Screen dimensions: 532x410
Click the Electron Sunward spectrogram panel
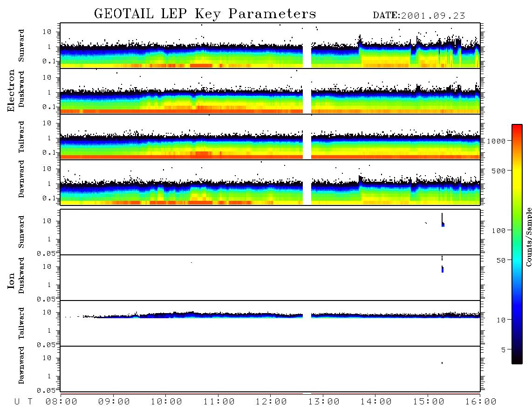(x=270, y=46)
